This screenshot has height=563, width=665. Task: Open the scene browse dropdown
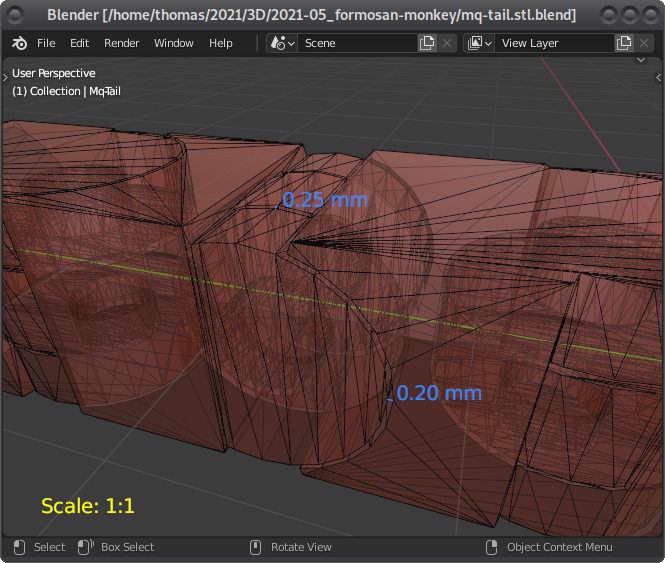(x=283, y=43)
